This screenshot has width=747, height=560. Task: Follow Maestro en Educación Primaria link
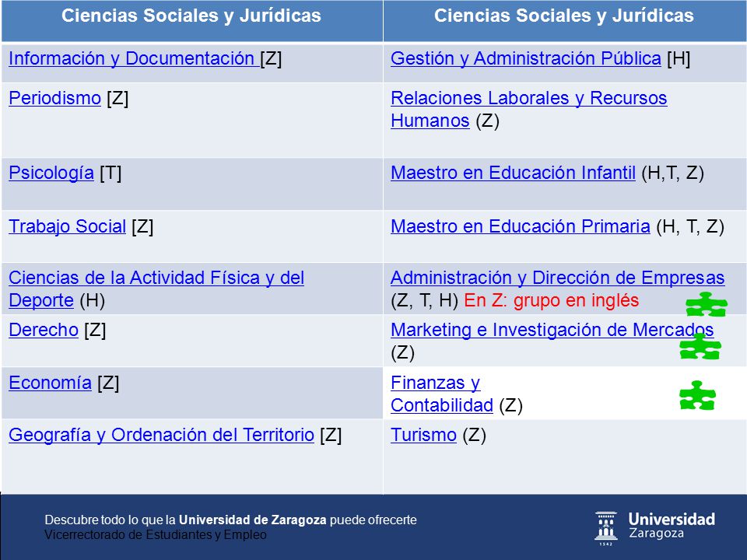[521, 226]
